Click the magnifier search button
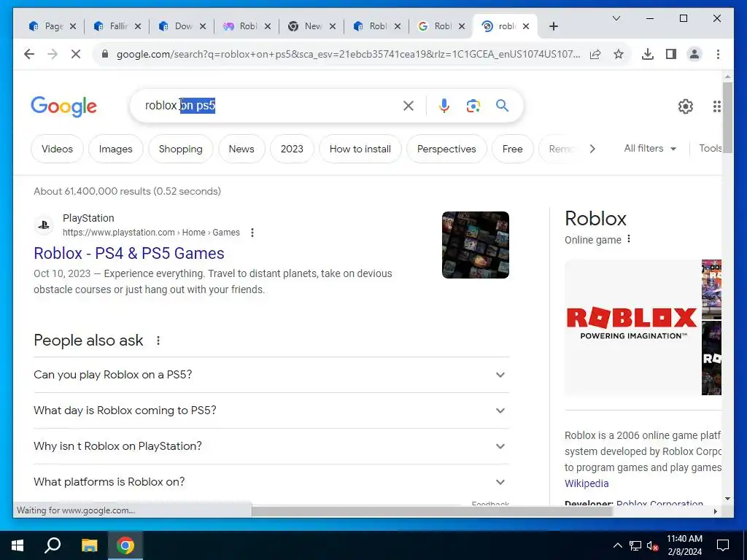 (502, 105)
